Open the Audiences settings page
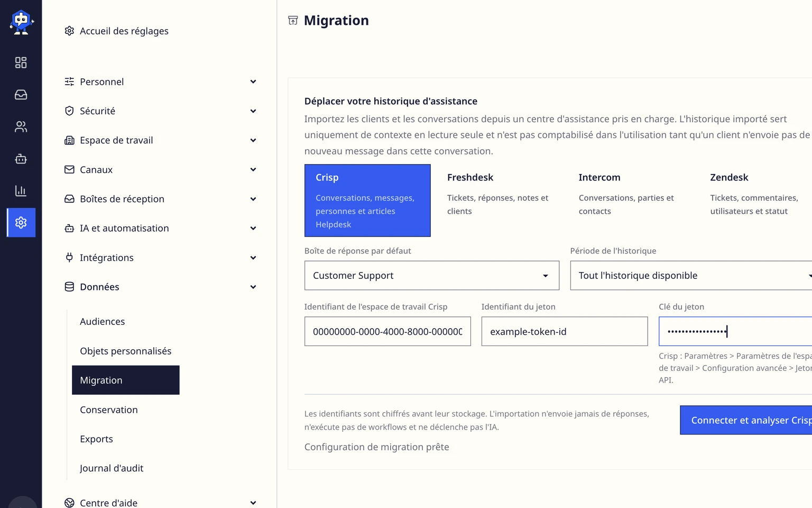 click(x=103, y=322)
